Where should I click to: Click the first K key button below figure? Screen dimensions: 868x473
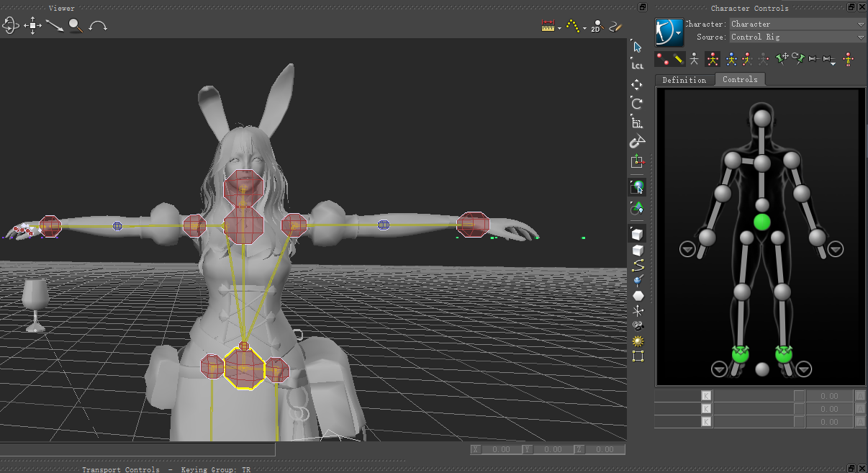tap(706, 395)
